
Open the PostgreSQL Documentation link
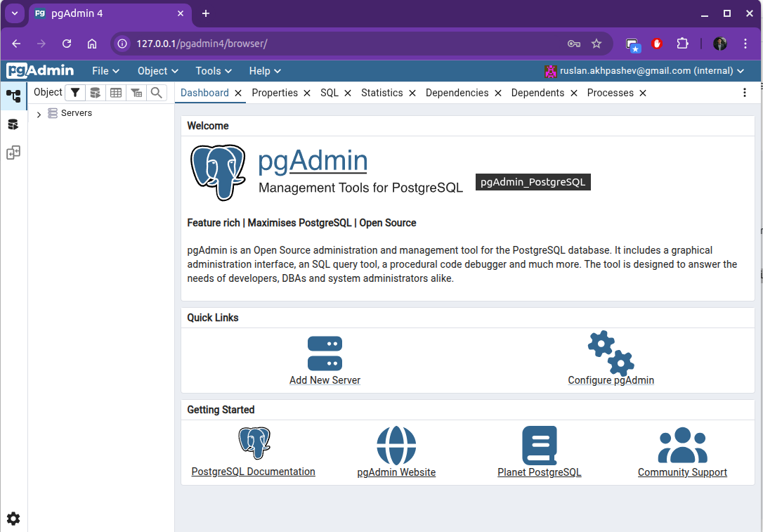coord(253,472)
